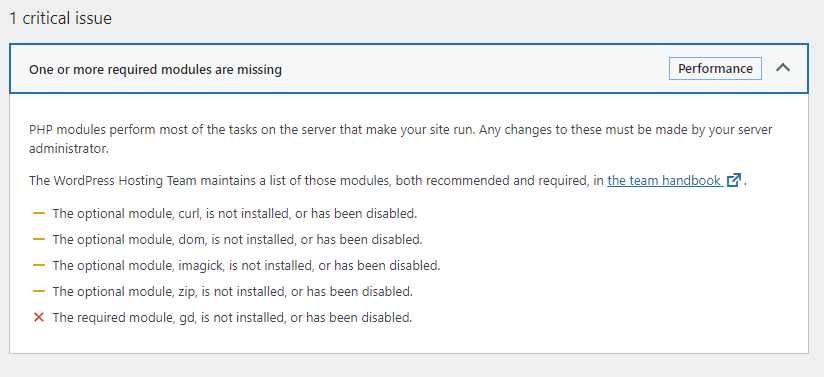Click the '1 critical issue' heading

60,18
